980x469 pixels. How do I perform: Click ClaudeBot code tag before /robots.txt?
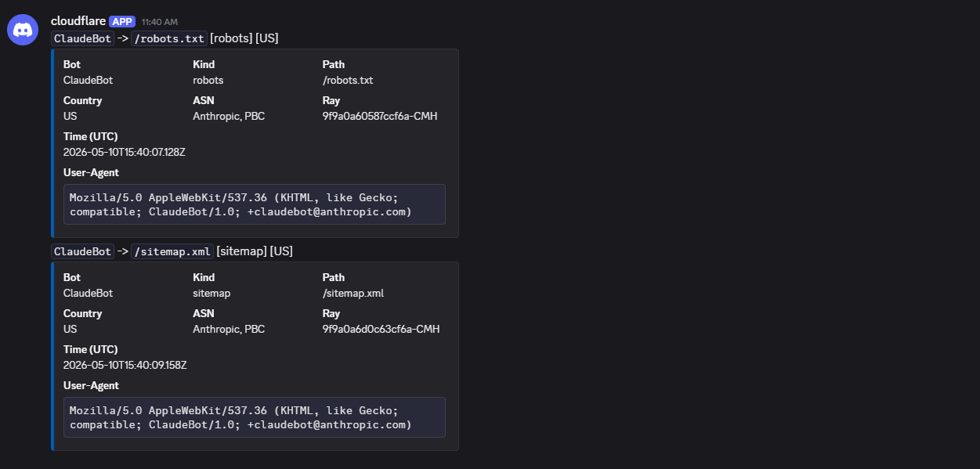tap(83, 38)
